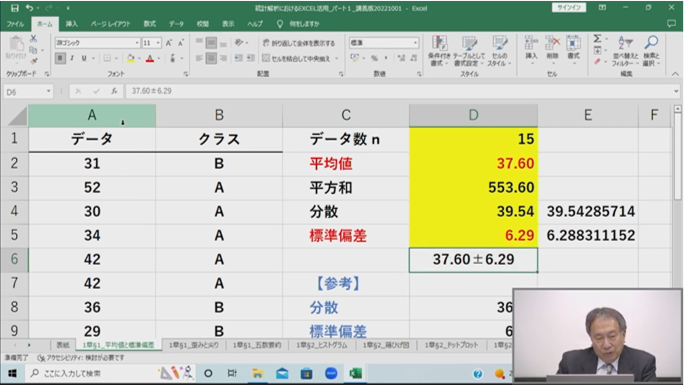Image resolution: width=684 pixels, height=385 pixels.
Task: Toggle middle vertical alignment
Action: [x=211, y=43]
